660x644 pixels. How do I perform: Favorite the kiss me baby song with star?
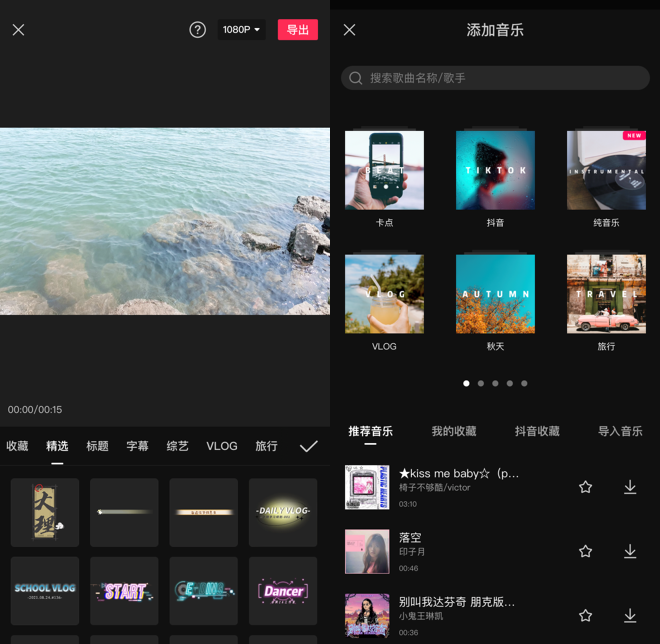point(585,487)
